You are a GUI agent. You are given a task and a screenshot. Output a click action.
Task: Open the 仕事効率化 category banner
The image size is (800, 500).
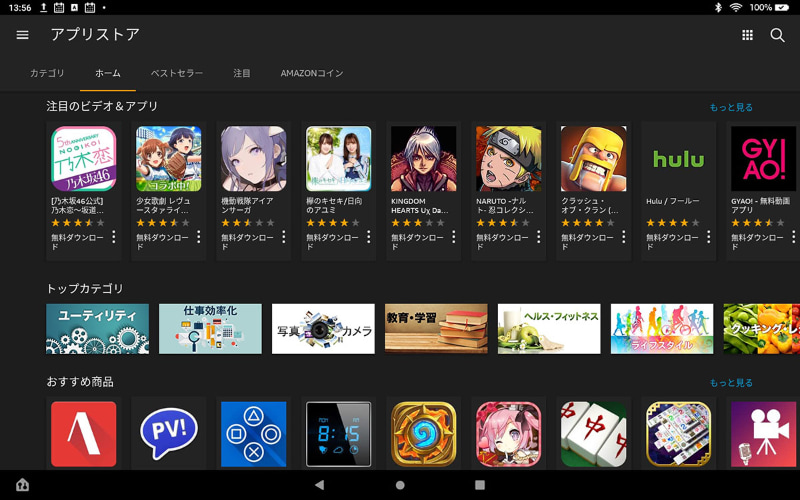[x=210, y=329]
